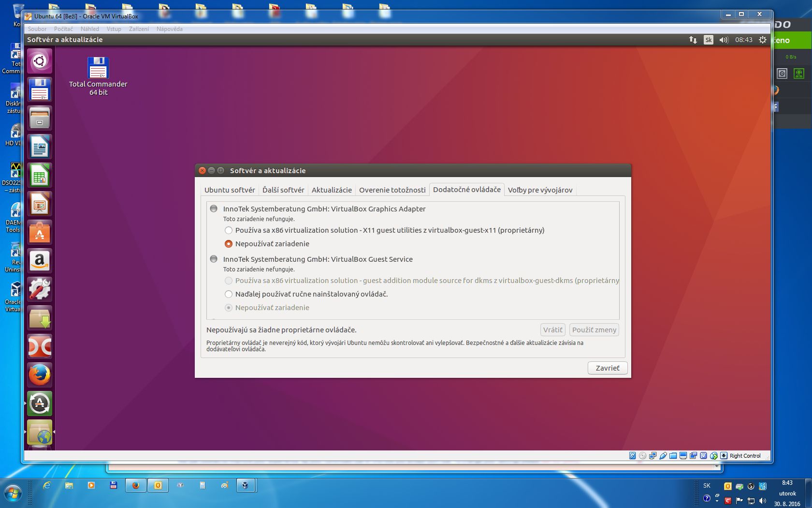Open Total Commander 64 bit desktop shortcut
Screen dimensions: 812x508
click(98, 76)
